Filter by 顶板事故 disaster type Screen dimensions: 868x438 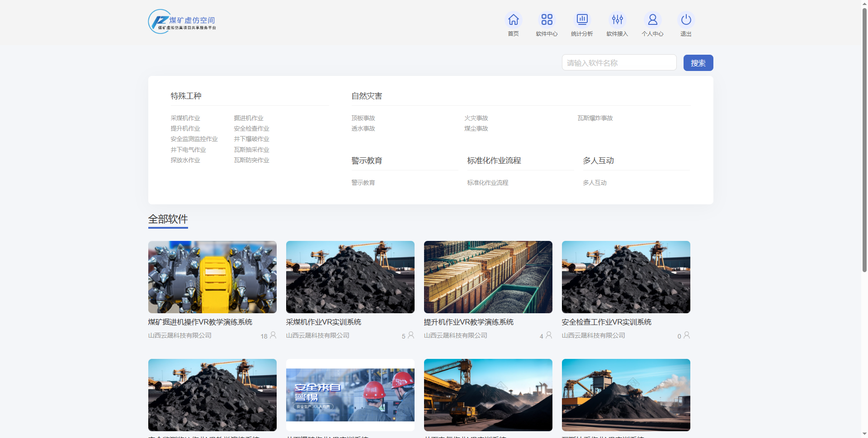pos(363,118)
